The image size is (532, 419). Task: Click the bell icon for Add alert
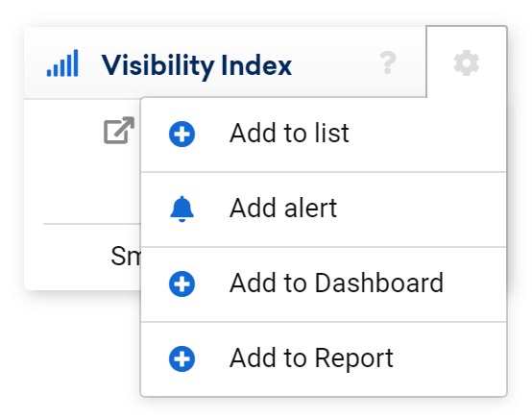(181, 209)
